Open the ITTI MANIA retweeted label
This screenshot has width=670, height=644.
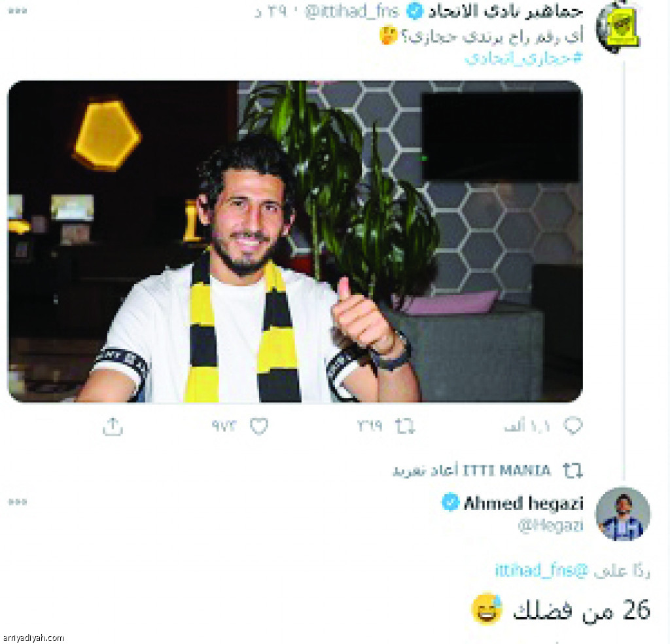472,471
